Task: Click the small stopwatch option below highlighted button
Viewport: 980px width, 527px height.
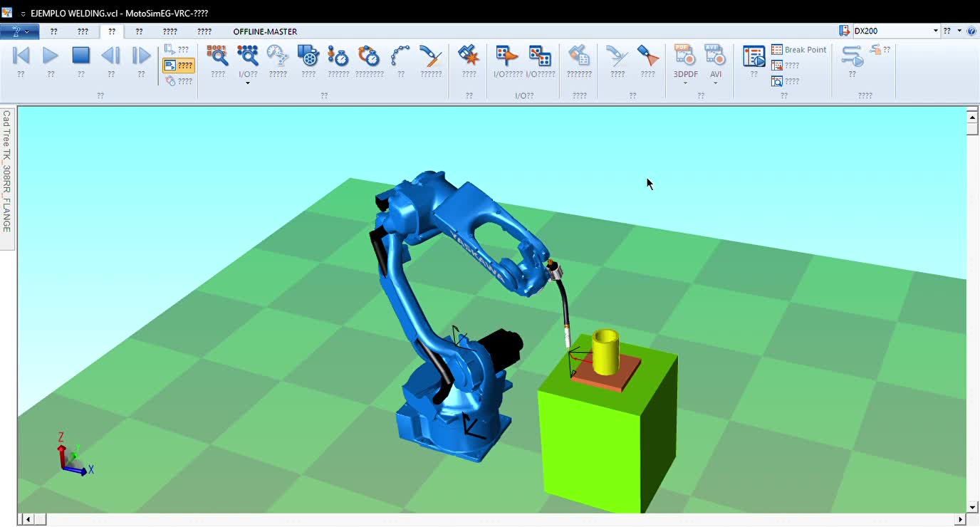Action: [x=178, y=81]
